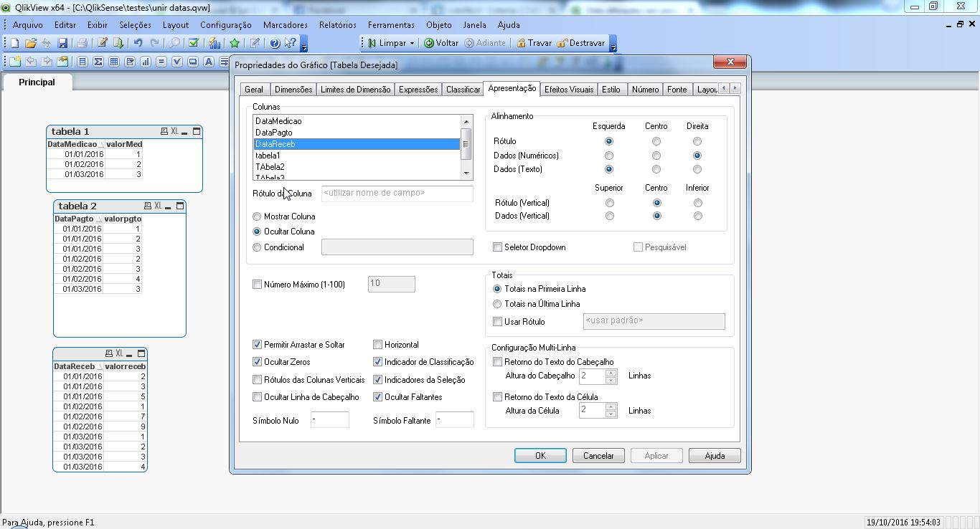Click the Open file folder icon
The image size is (980, 529).
tap(31, 43)
